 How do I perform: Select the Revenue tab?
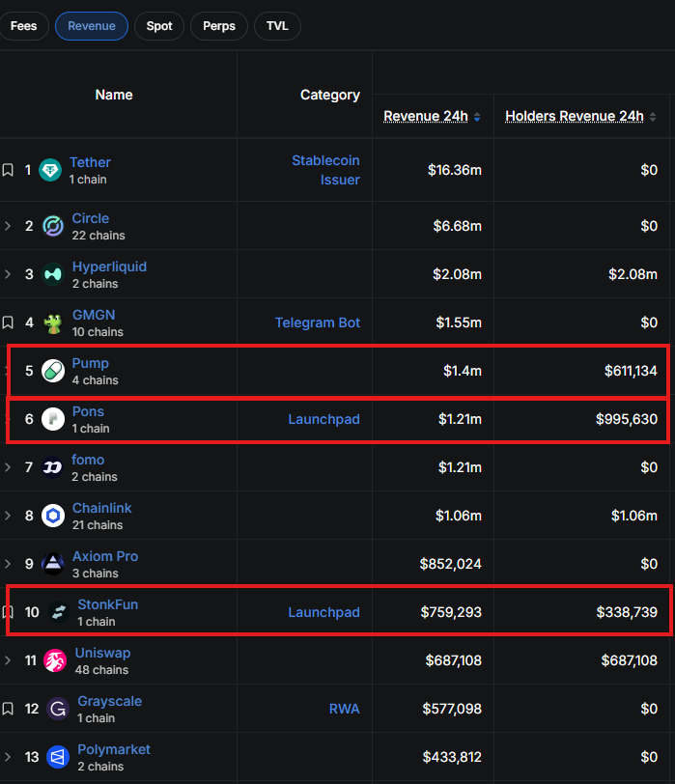click(92, 26)
